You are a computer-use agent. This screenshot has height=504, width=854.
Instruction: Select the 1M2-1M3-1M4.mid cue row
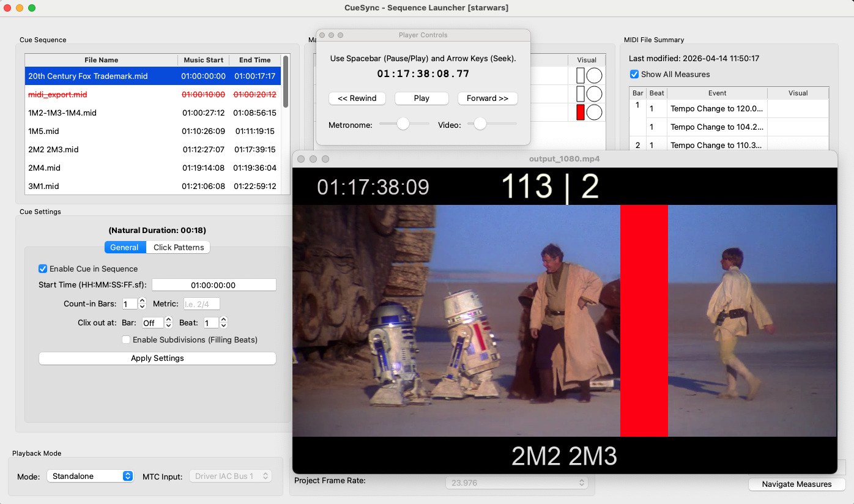(x=153, y=113)
